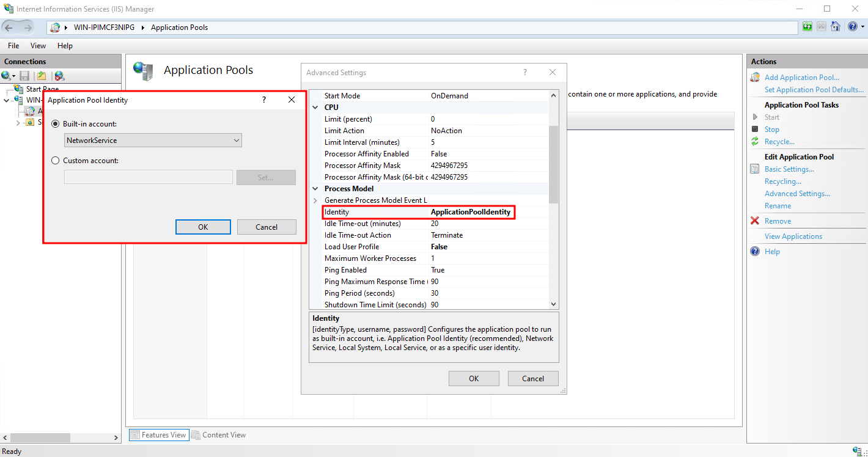Select the Built-in account radio button
The height and width of the screenshot is (457, 868).
(x=56, y=124)
